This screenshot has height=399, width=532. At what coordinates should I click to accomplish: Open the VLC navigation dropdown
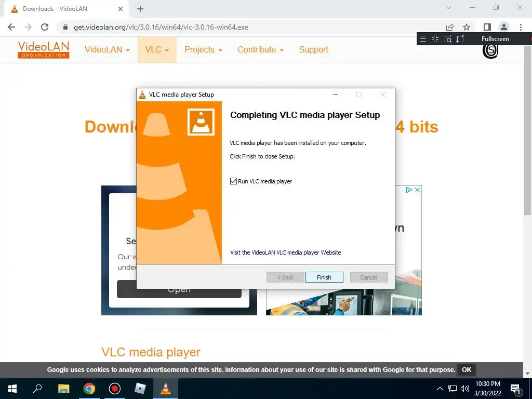click(157, 49)
